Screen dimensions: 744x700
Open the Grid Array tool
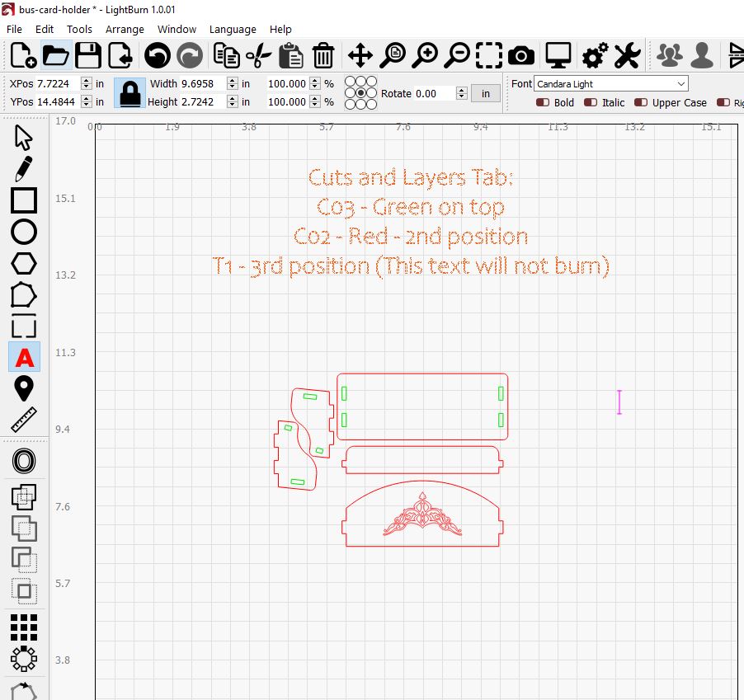point(24,627)
